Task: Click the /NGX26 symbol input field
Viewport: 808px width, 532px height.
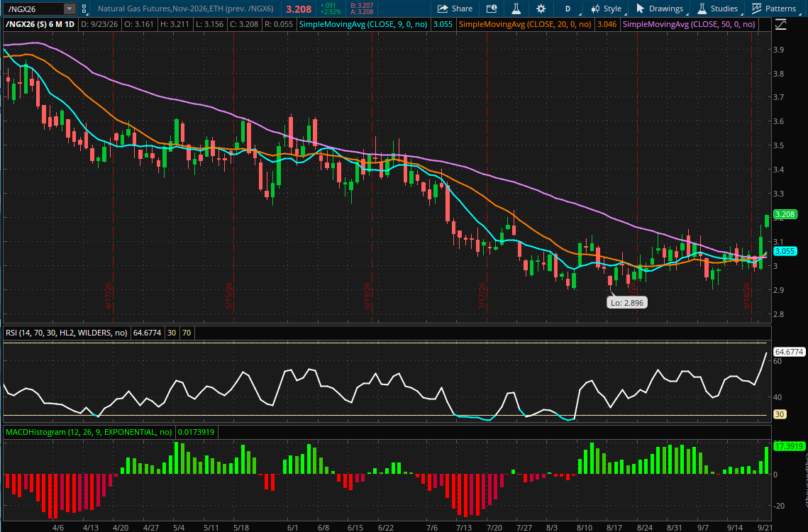Action: pyautogui.click(x=33, y=9)
